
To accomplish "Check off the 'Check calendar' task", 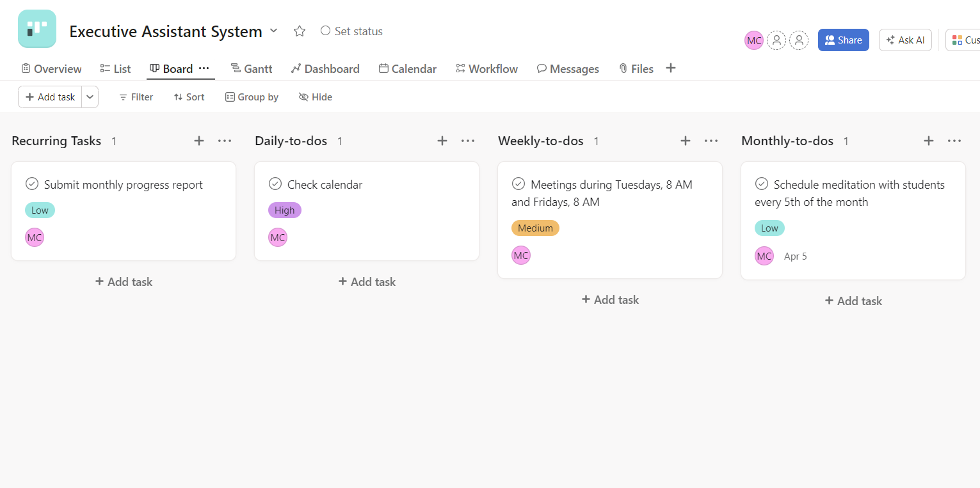I will (275, 184).
